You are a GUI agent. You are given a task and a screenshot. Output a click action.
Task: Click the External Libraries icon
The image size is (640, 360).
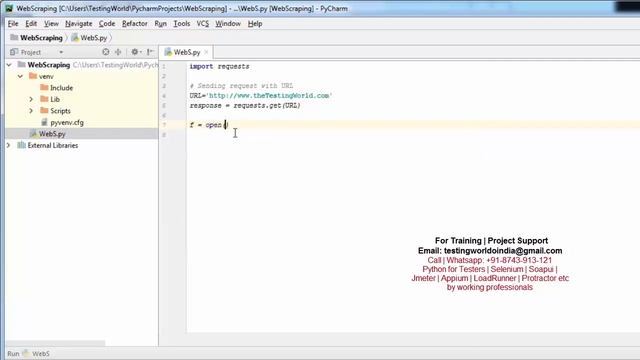click(21, 145)
